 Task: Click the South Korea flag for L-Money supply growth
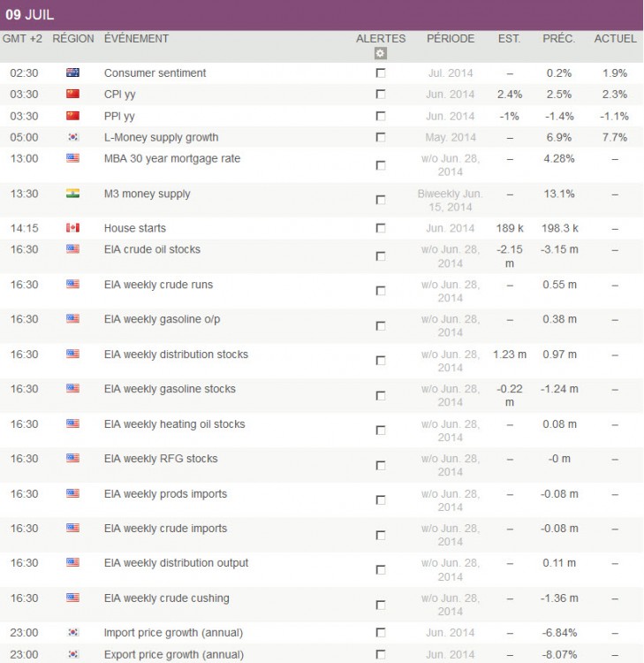click(x=72, y=137)
